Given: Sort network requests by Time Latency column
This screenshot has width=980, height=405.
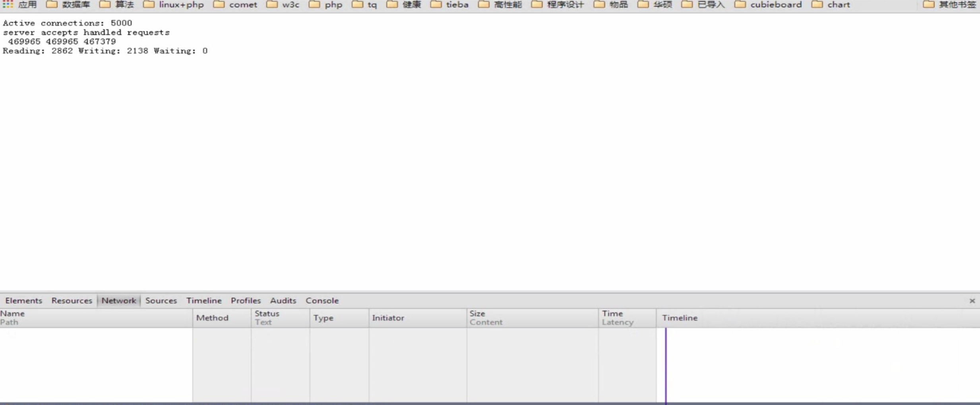Looking at the screenshot, I should (x=627, y=318).
